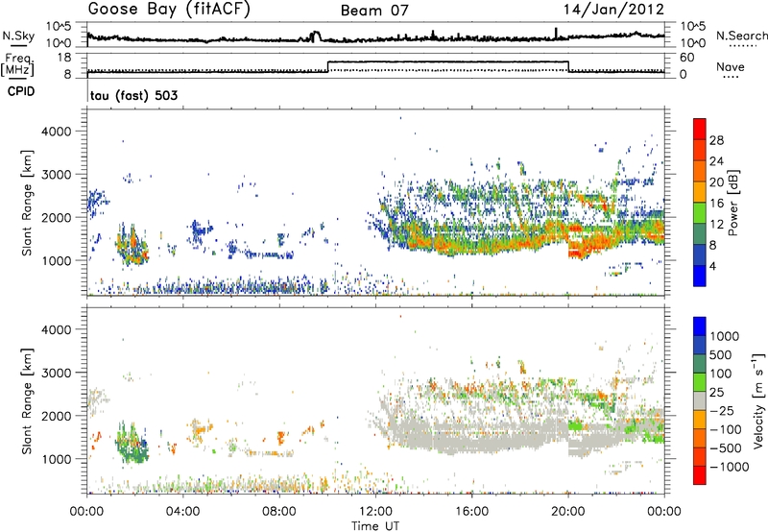This screenshot has height=532, width=768.
Task: Click the '25' label on velocity colorbar
Action: 717,393
